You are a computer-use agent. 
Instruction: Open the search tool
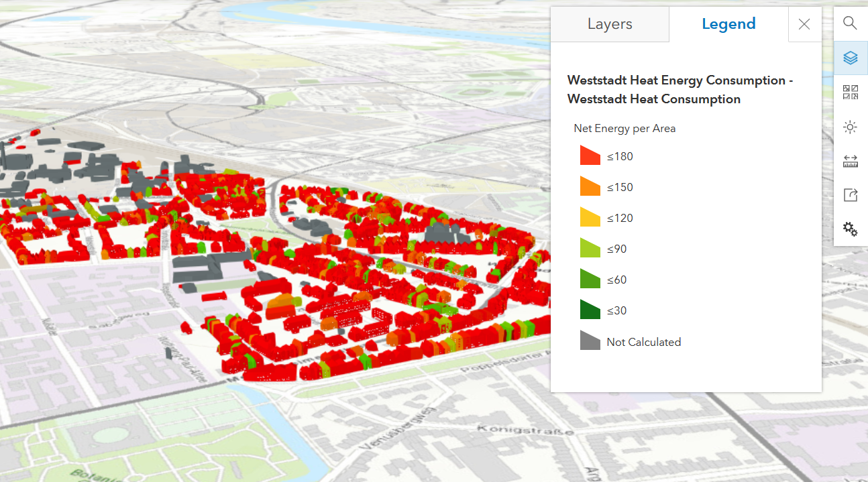pyautogui.click(x=850, y=23)
